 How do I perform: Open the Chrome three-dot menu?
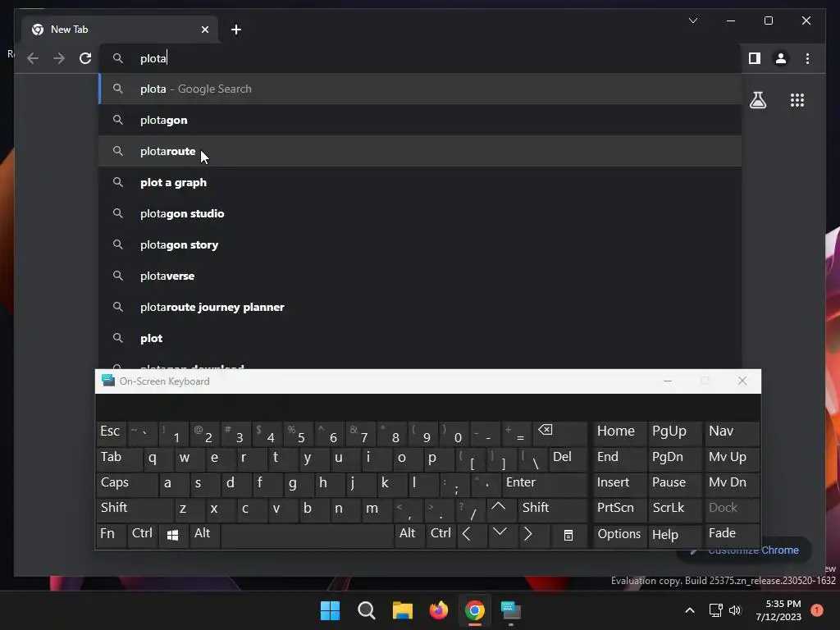pyautogui.click(x=807, y=58)
